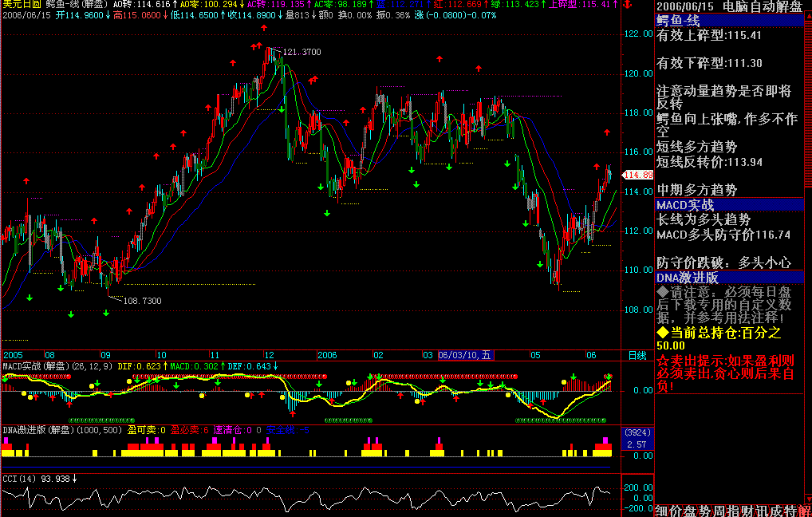
Task: Click the DIF:0.623 value
Action: point(139,366)
